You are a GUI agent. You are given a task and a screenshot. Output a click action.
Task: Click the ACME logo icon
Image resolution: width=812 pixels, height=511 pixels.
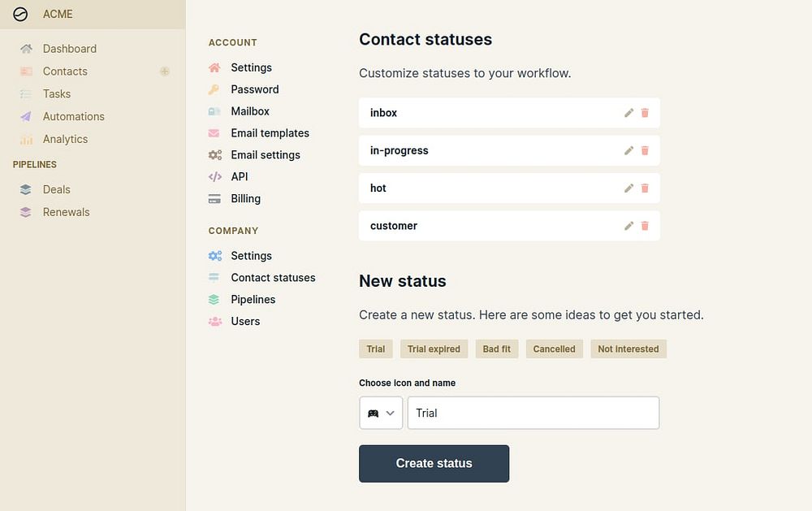click(21, 14)
